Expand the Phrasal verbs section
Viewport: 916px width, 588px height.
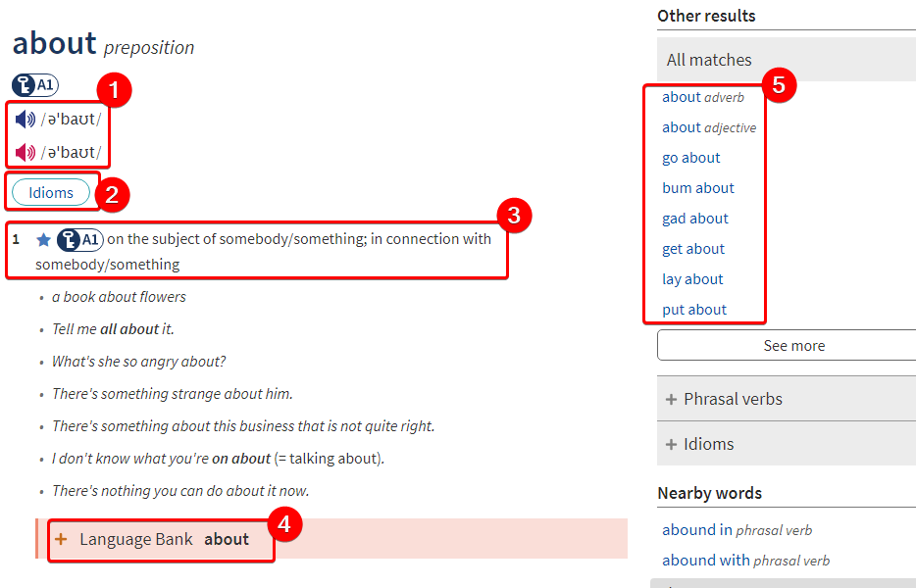(787, 399)
